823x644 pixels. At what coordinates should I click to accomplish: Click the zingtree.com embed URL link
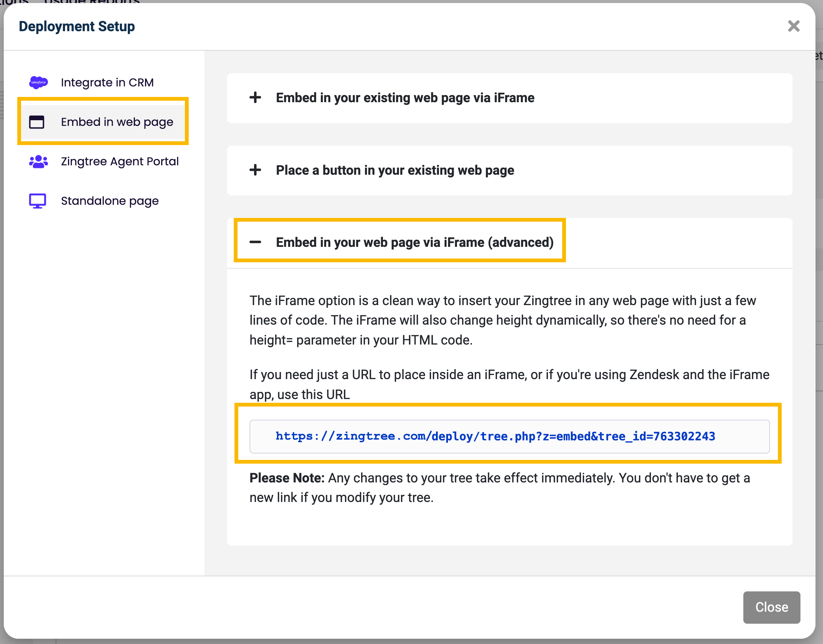pos(495,436)
